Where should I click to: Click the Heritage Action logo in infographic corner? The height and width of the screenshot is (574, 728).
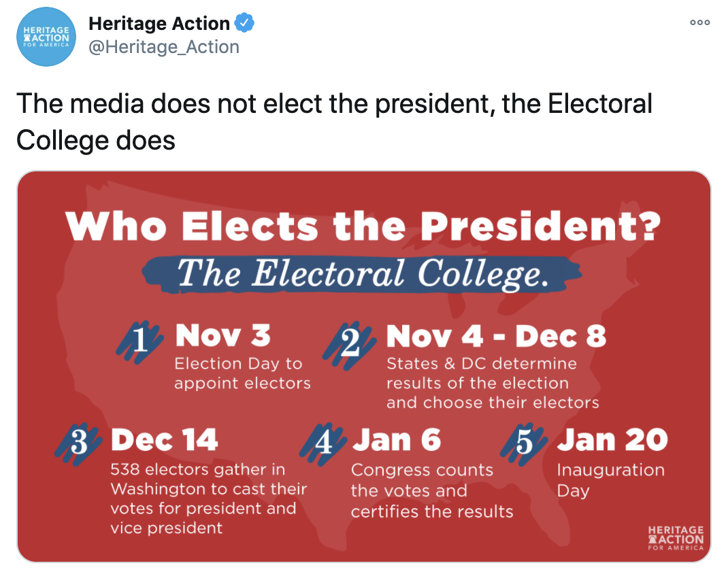click(676, 538)
